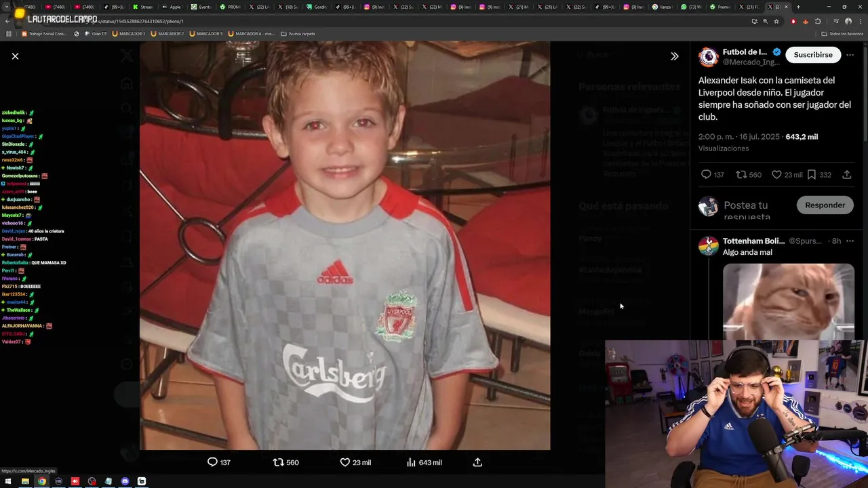Screen dimensions: 868x488
Task: Click chat message '40 años la criatura'
Action: pyautogui.click(x=46, y=231)
